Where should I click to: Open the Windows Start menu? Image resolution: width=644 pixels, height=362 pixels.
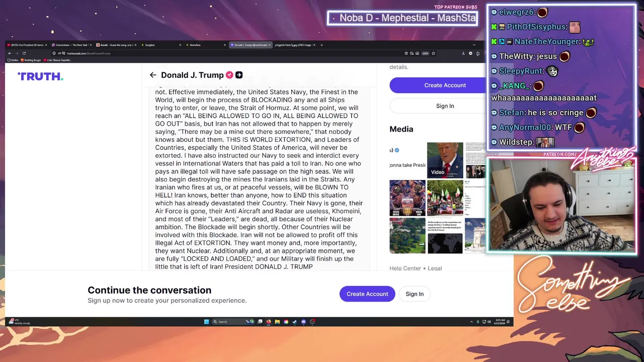pyautogui.click(x=206, y=322)
